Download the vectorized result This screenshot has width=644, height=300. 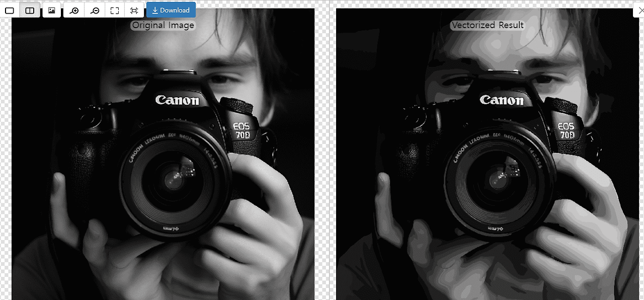point(171,10)
